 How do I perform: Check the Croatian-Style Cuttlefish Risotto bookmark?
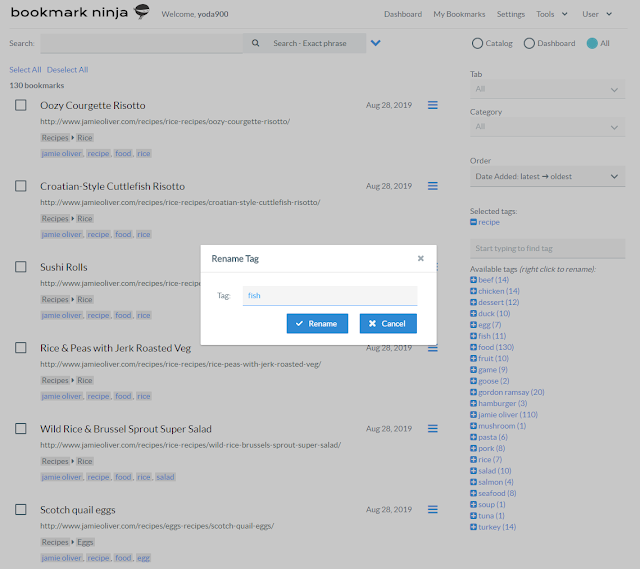click(x=21, y=186)
